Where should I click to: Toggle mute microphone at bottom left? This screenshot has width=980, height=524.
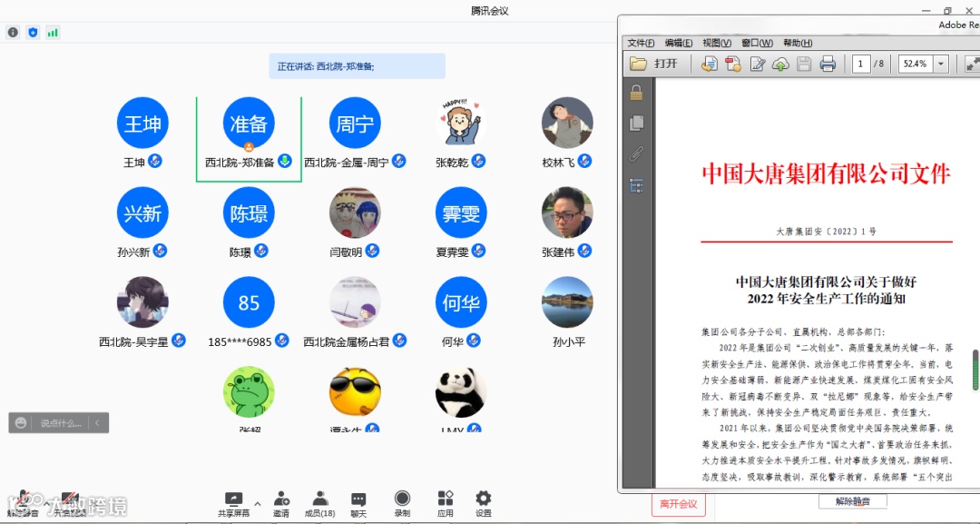tap(23, 502)
